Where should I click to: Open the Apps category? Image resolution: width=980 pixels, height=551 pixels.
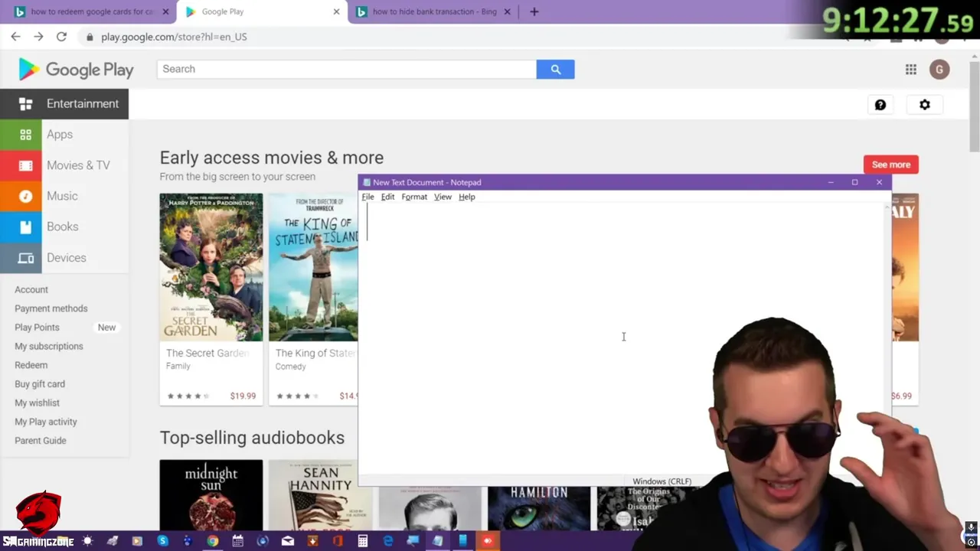tap(64, 135)
